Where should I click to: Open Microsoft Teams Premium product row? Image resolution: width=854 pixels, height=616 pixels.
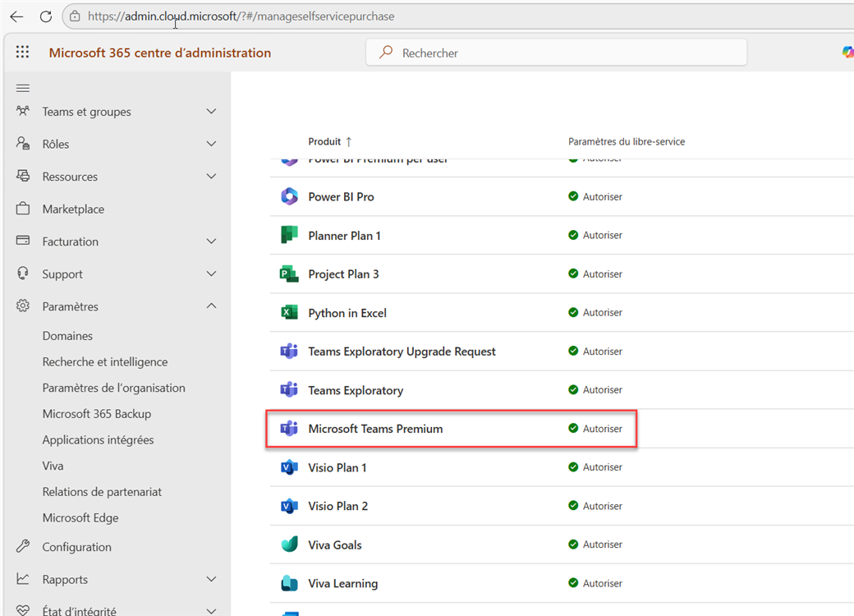(x=375, y=429)
